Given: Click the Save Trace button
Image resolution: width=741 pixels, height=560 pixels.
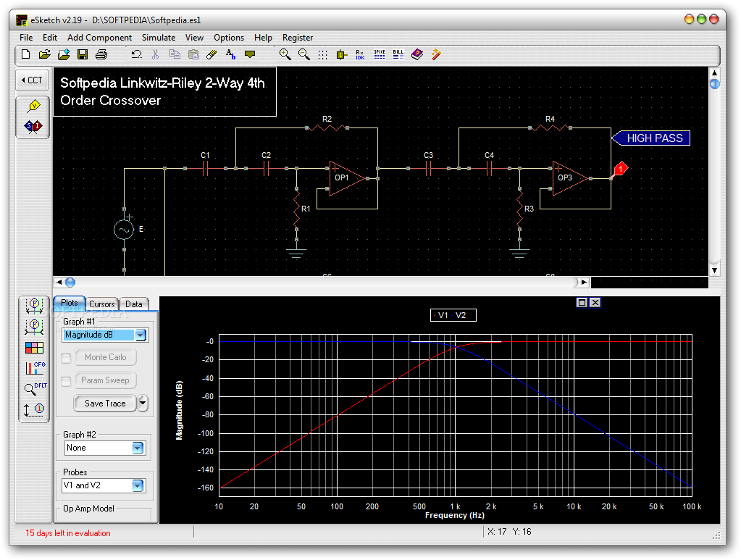Looking at the screenshot, I should tap(105, 404).
